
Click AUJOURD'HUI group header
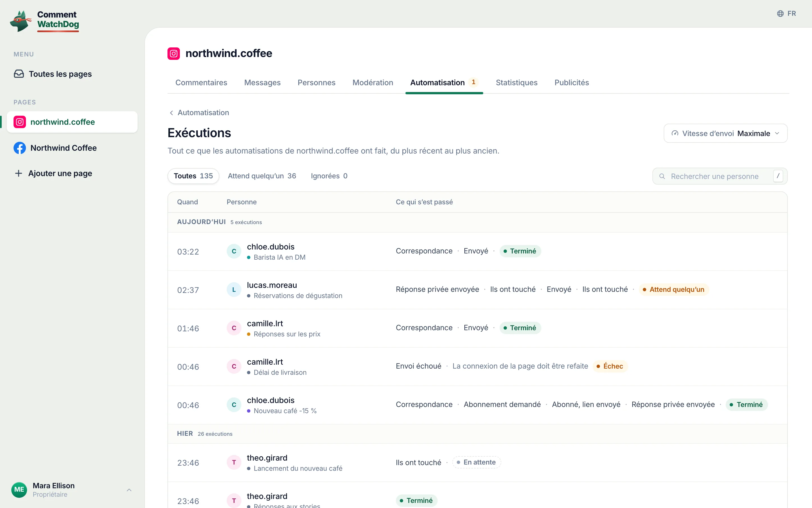pyautogui.click(x=477, y=222)
